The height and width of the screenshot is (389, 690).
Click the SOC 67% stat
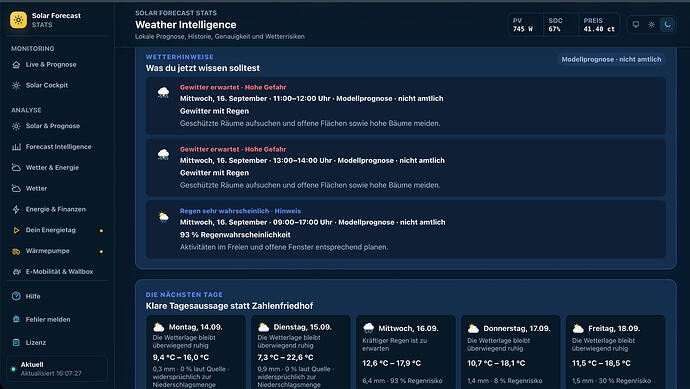[561, 25]
